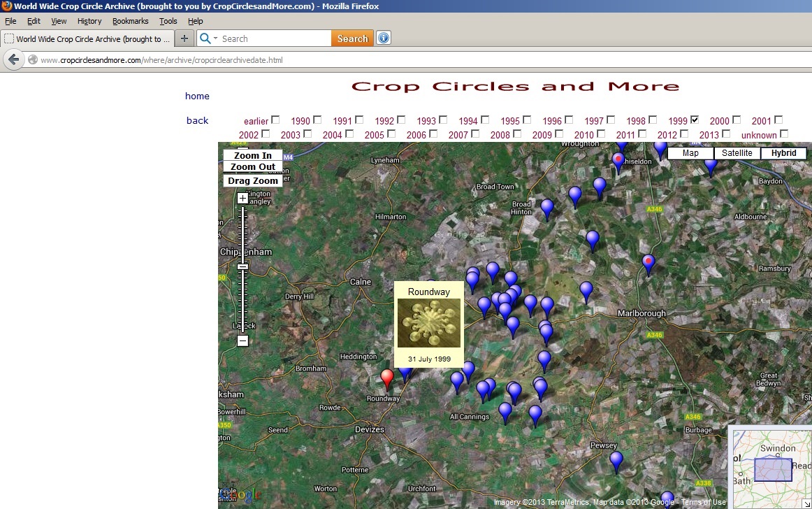Open the History menu
The height and width of the screenshot is (509, 812).
[89, 22]
